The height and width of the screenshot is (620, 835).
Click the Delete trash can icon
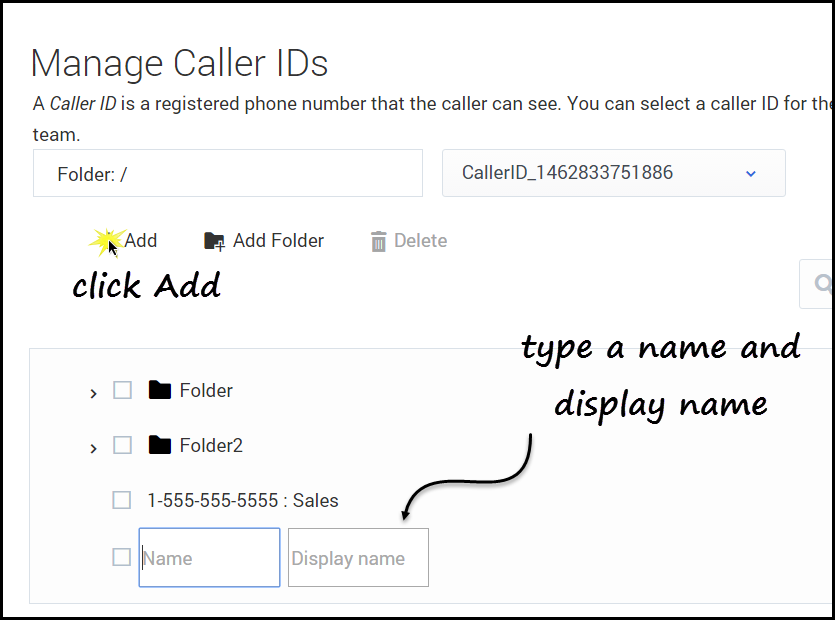[x=378, y=241]
